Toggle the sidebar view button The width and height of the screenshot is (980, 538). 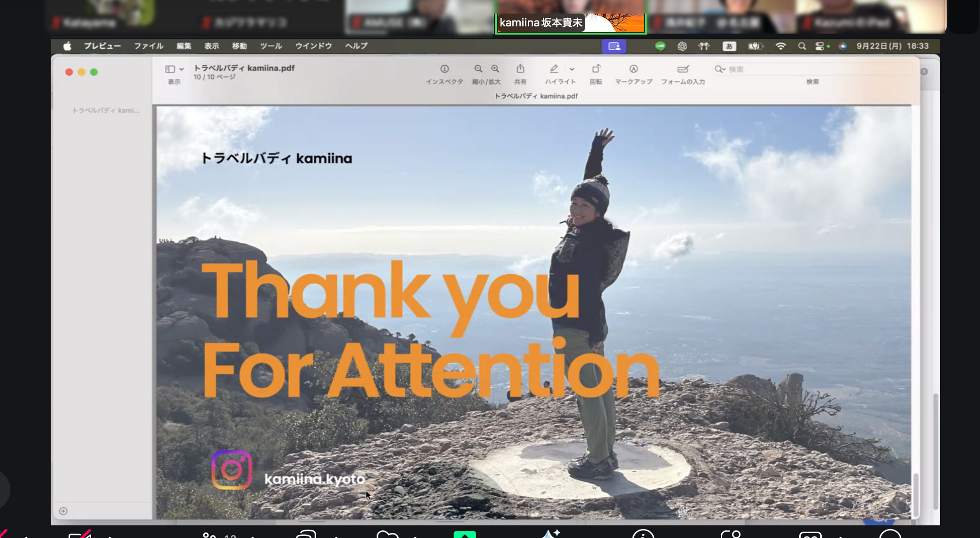coord(170,69)
